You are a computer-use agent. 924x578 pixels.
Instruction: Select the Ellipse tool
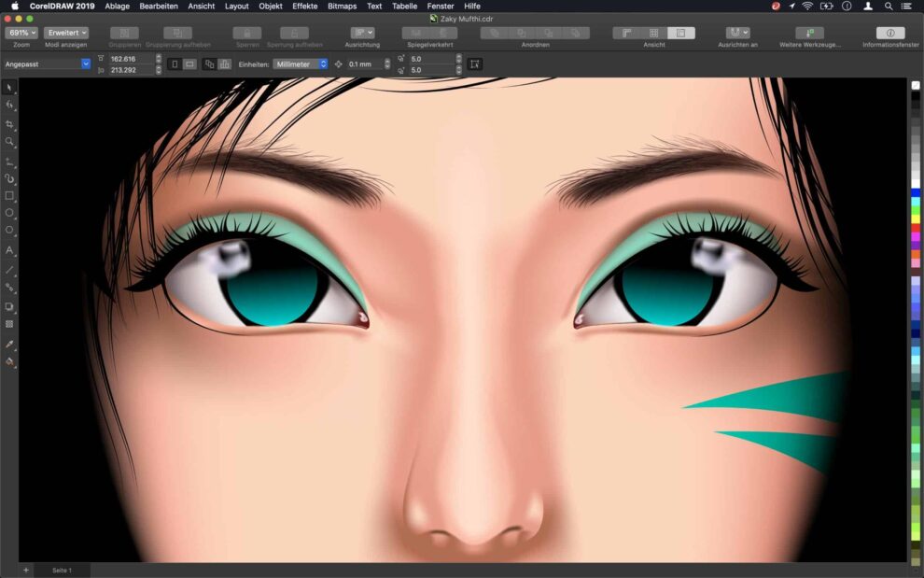click(8, 213)
